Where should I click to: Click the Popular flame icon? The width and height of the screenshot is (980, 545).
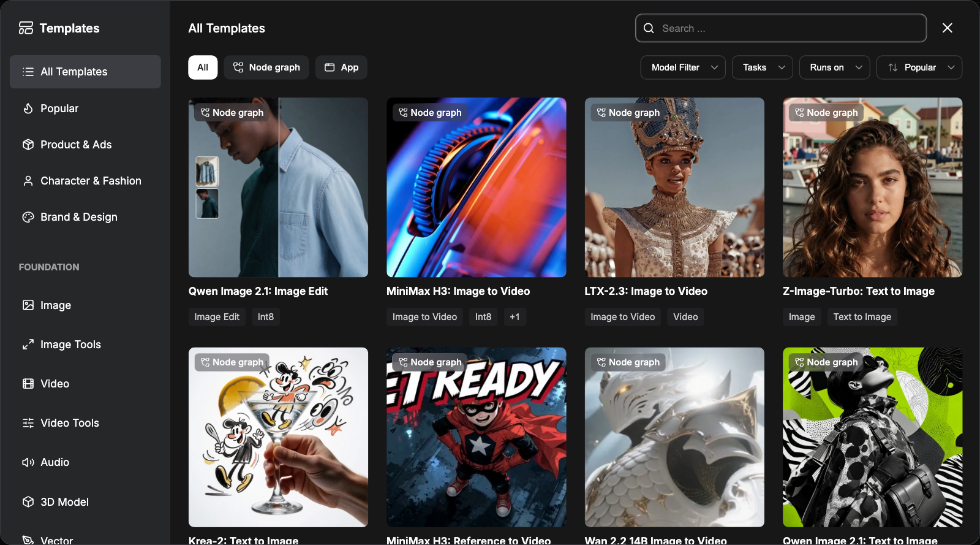28,109
